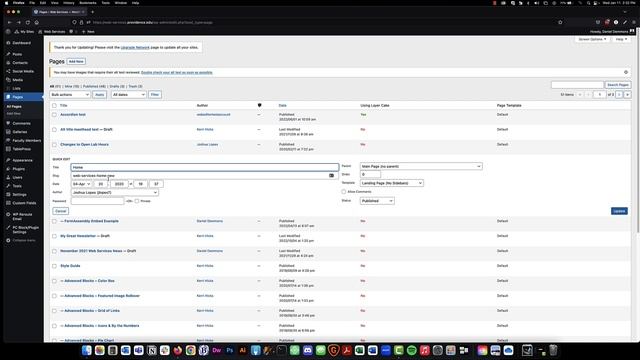Click Update in Quick Edit

point(619,211)
